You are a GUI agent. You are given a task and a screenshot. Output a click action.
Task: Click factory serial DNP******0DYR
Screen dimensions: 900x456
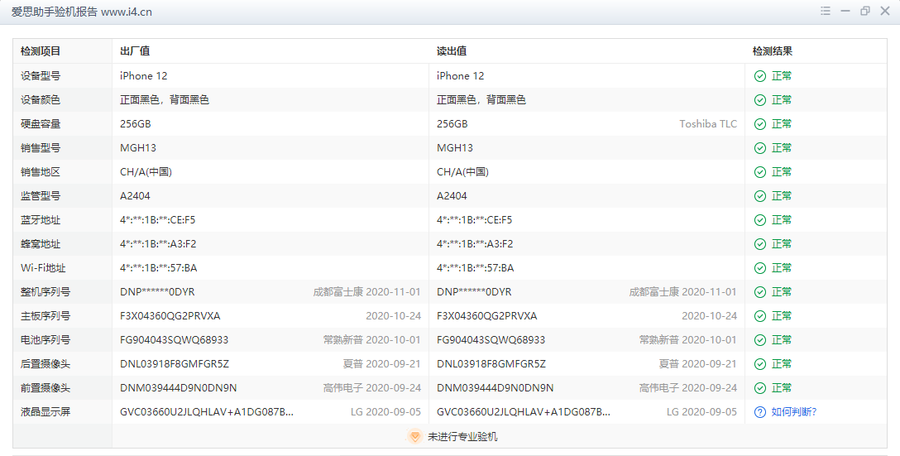coord(157,292)
